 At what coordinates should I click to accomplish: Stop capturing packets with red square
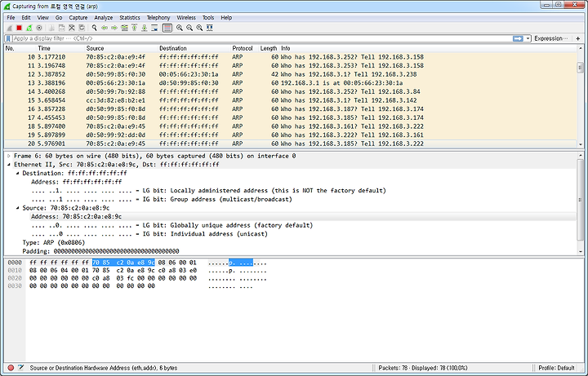pos(19,28)
